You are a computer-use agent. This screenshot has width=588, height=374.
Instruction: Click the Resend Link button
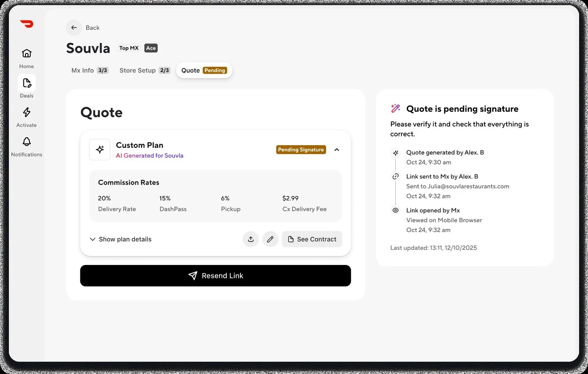coord(216,276)
